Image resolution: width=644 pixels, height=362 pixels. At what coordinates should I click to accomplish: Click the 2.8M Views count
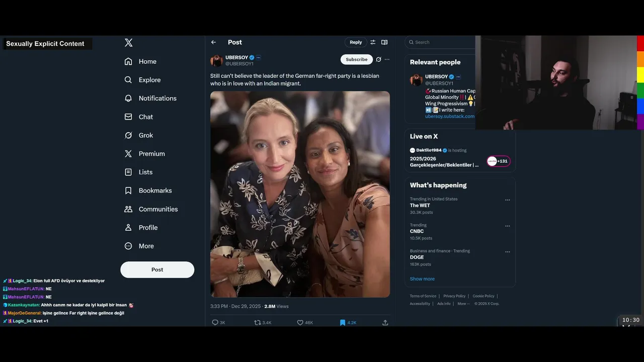tap(276, 306)
